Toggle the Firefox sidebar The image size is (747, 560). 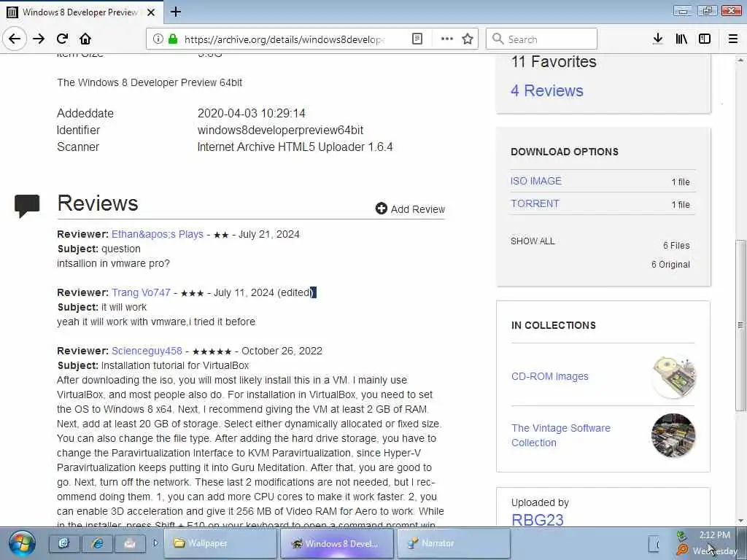(x=705, y=39)
